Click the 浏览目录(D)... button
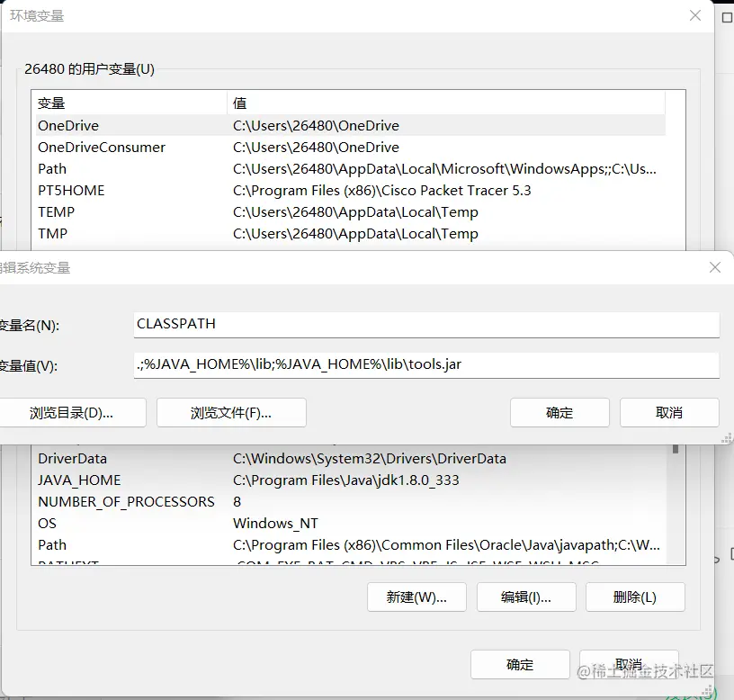734x700 pixels. pos(74,412)
